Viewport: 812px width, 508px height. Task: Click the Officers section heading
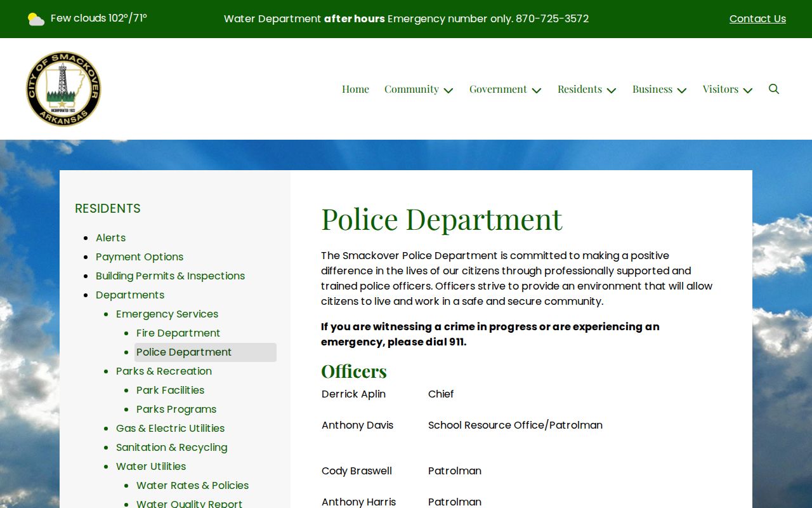(354, 371)
